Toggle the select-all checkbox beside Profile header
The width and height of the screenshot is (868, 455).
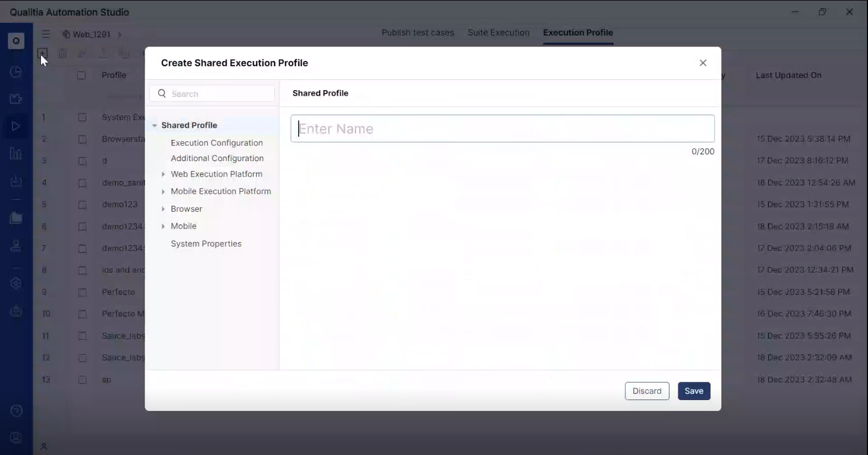point(81,75)
